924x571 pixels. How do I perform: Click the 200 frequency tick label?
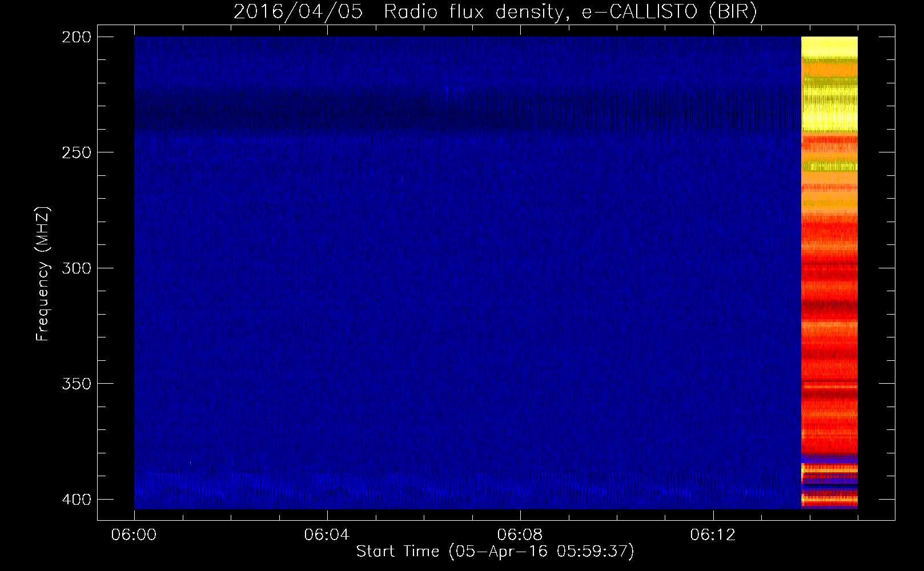[x=76, y=37]
